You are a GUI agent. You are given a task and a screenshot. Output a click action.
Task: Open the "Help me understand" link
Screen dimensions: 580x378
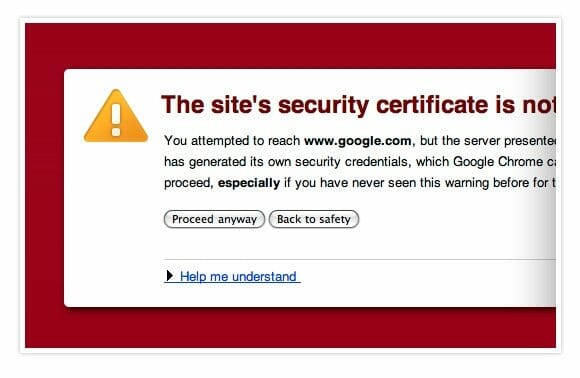click(x=238, y=277)
